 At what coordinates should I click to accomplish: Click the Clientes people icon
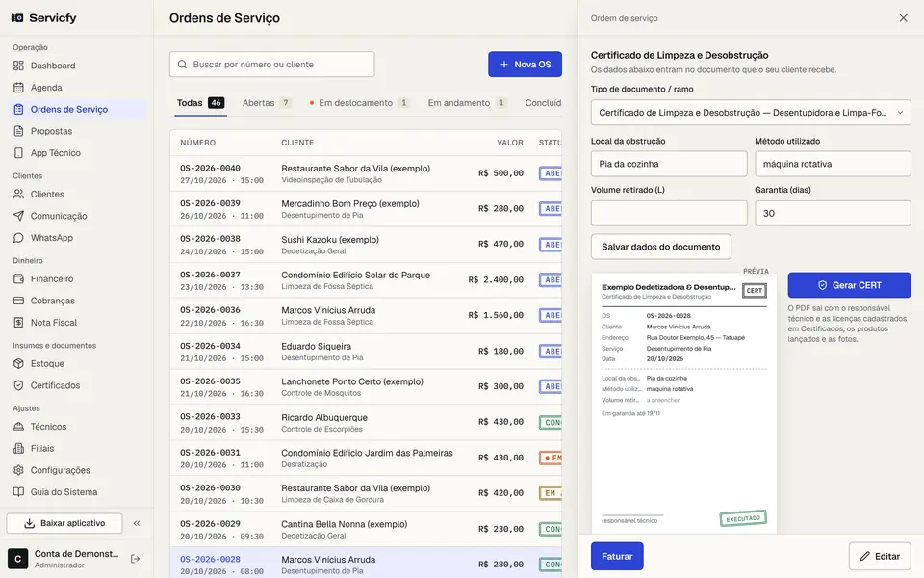tap(18, 194)
